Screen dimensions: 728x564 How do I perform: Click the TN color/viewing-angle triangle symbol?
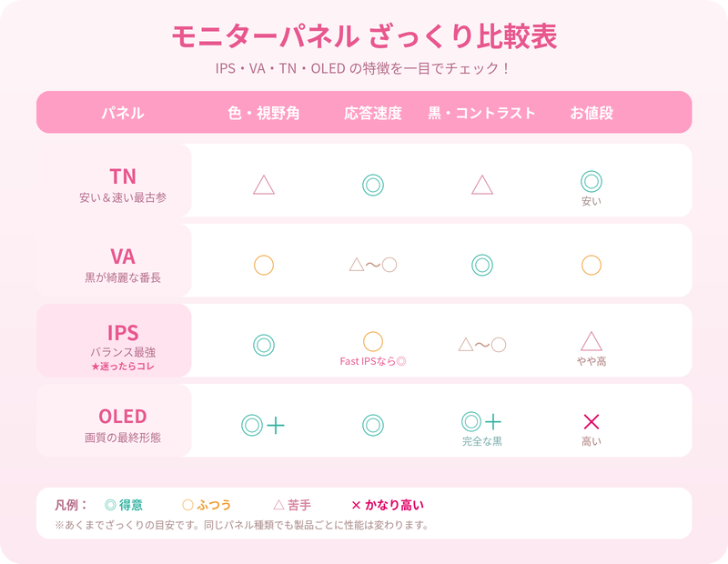[x=264, y=185]
